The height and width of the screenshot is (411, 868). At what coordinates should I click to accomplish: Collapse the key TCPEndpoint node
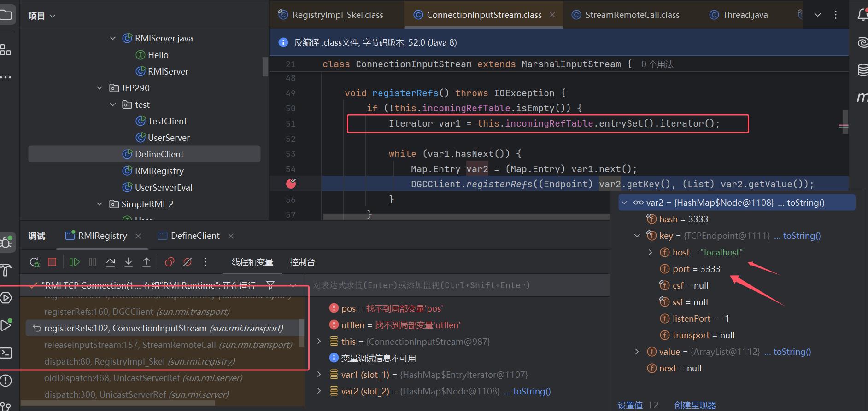pyautogui.click(x=637, y=236)
